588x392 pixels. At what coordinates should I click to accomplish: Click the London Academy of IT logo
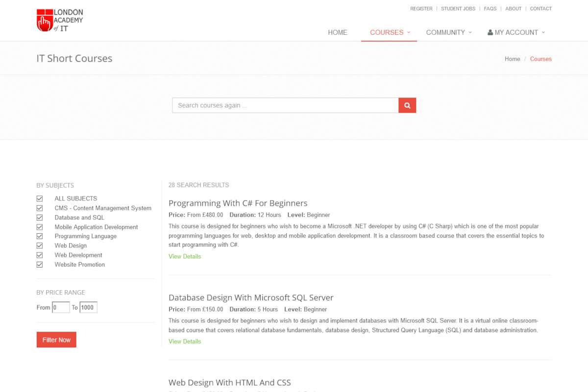[x=60, y=21]
